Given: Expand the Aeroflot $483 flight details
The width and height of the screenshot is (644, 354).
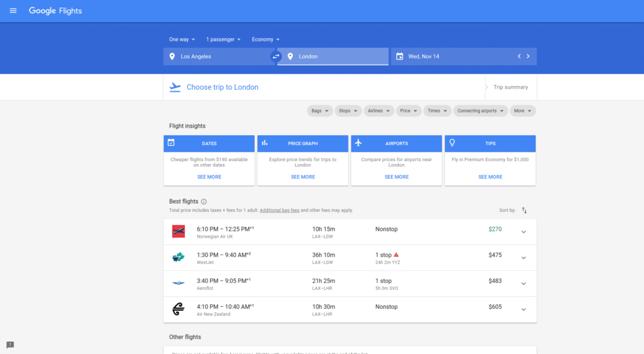Looking at the screenshot, I should (524, 284).
